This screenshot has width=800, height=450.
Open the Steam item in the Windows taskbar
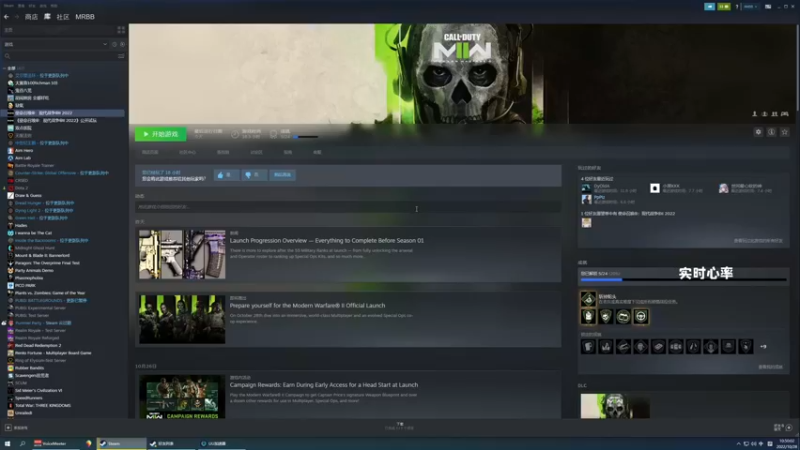click(x=121, y=444)
